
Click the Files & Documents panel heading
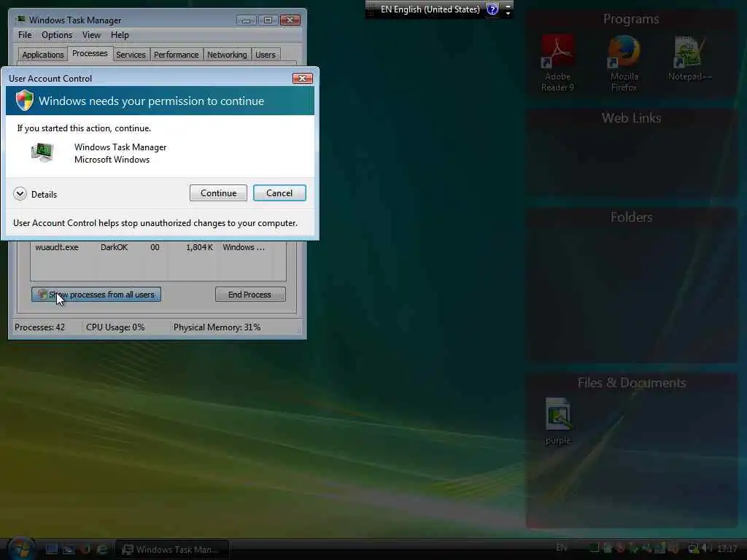632,383
